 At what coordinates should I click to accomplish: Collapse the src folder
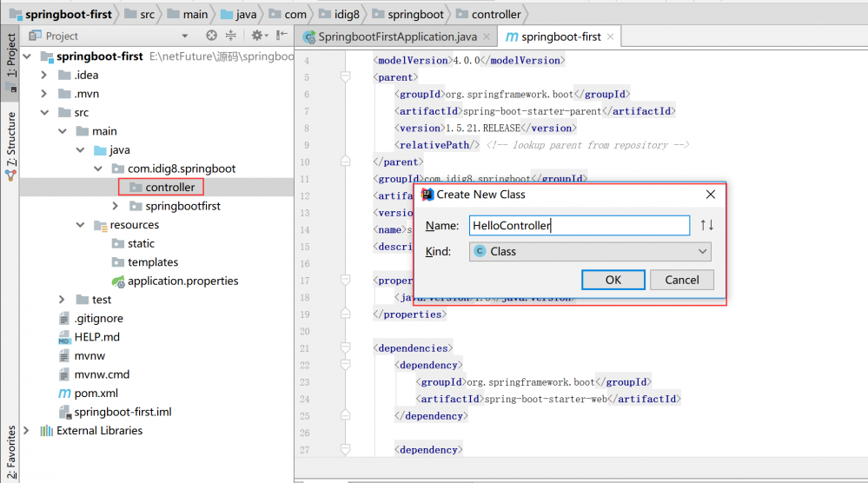45,113
